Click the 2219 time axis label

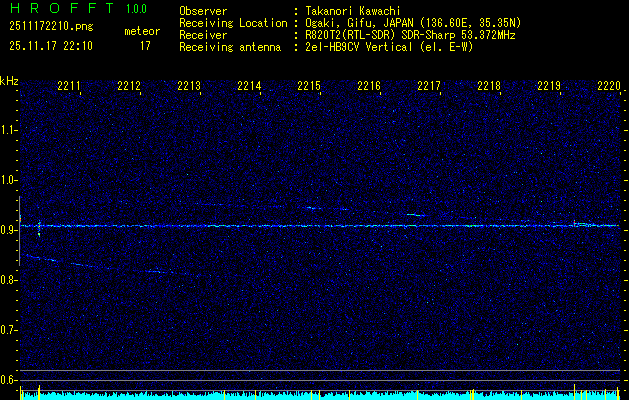click(x=549, y=86)
